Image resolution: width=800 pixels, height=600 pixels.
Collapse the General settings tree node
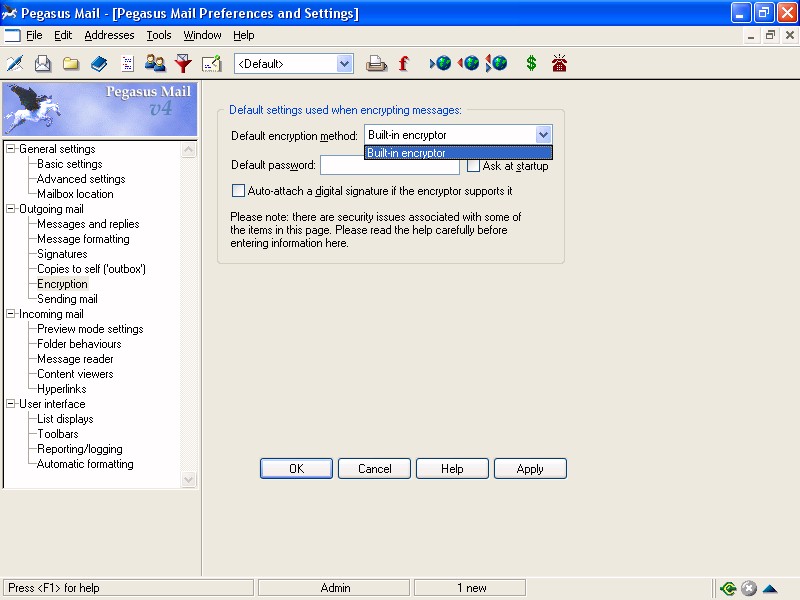point(11,149)
